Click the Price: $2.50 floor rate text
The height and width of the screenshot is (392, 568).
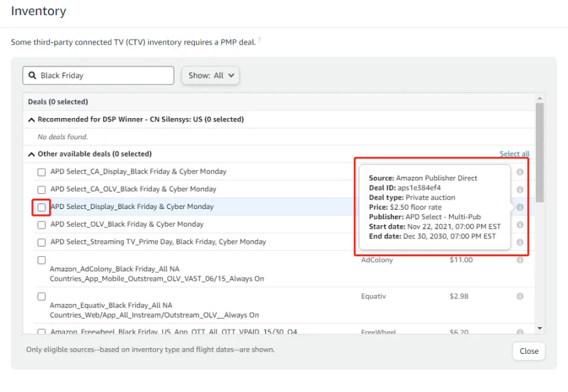tap(405, 207)
